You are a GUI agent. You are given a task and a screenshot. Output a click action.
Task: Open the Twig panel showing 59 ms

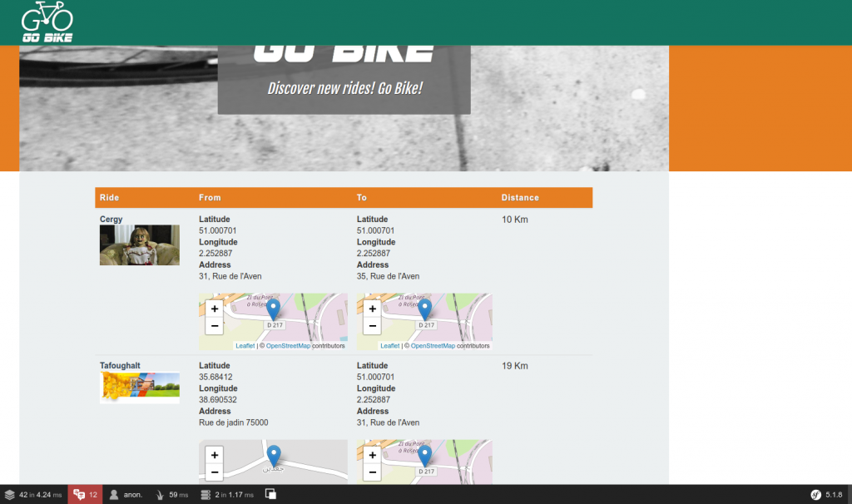click(173, 495)
